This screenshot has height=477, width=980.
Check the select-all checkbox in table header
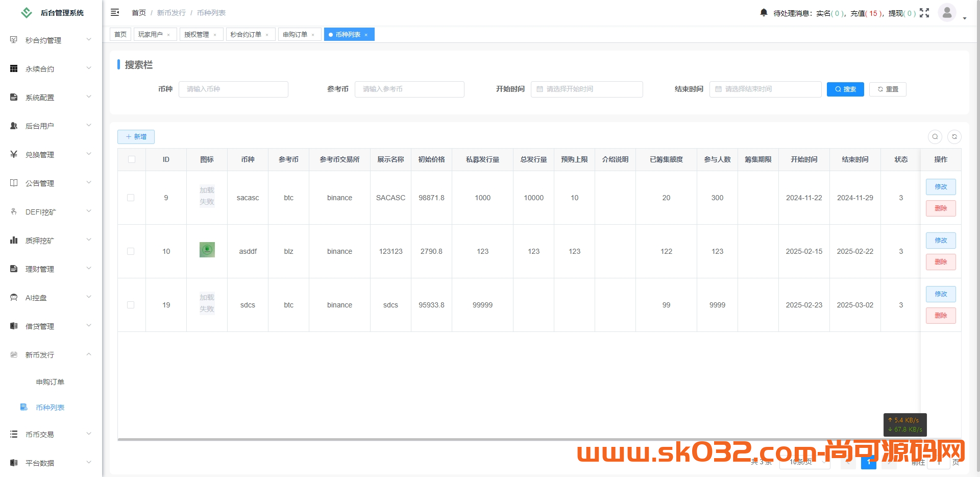pos(131,159)
